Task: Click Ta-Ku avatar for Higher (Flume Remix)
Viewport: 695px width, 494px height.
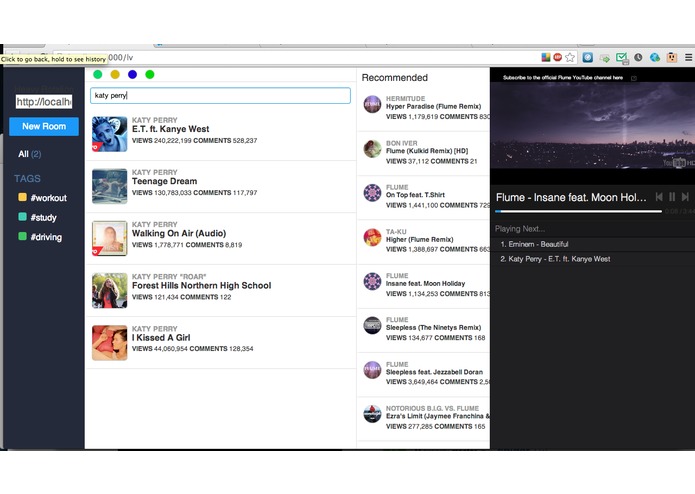Action: (x=372, y=237)
